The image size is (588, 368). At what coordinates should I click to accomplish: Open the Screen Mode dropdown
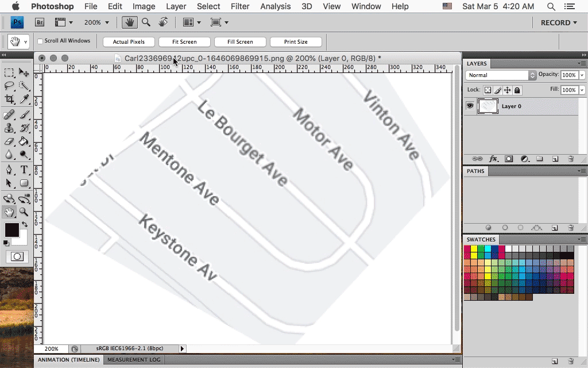pos(219,22)
